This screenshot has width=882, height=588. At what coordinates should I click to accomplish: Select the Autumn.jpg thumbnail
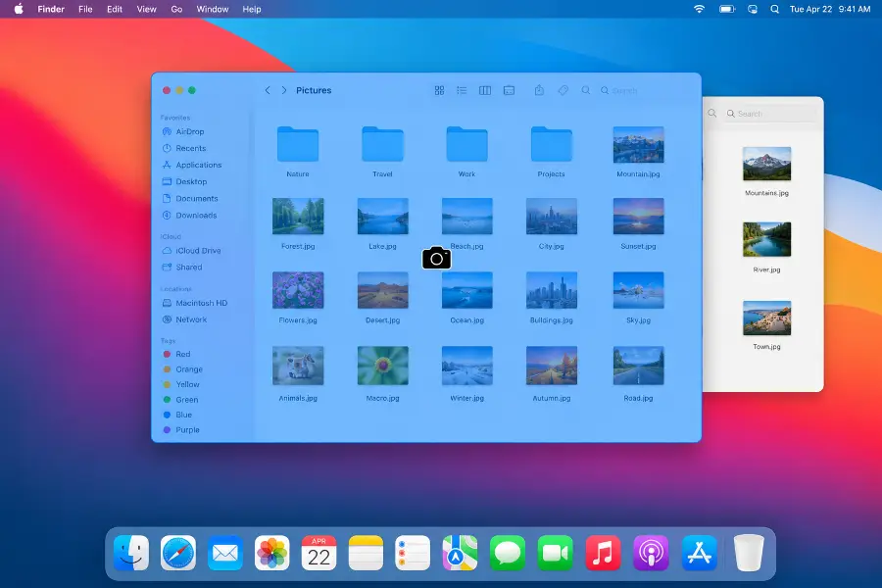(551, 366)
